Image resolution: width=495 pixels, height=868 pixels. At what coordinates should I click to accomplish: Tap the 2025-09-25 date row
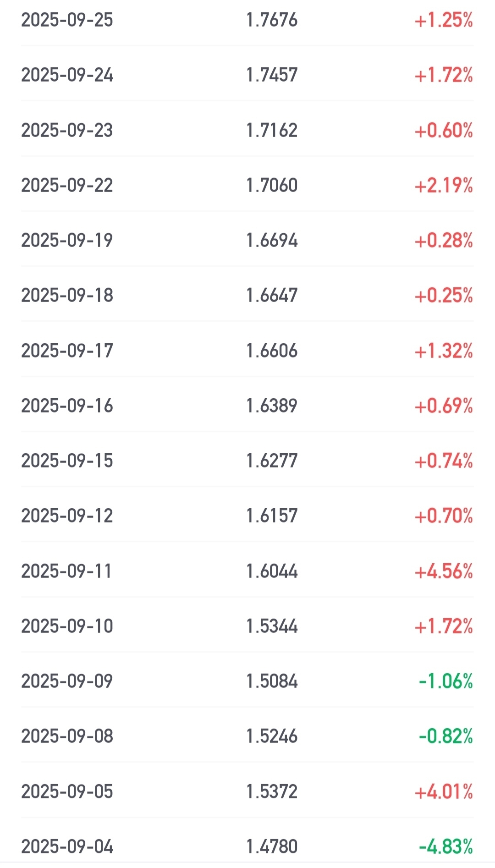(x=67, y=20)
